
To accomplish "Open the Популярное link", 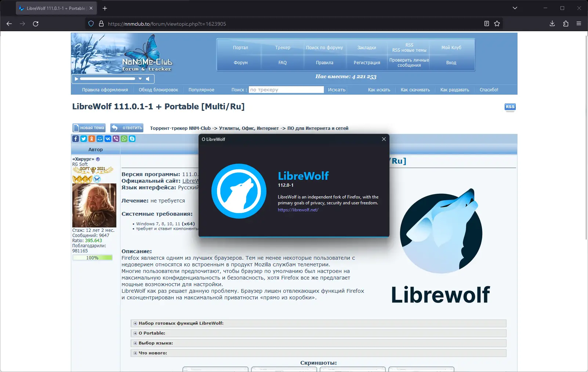I will coord(202,90).
